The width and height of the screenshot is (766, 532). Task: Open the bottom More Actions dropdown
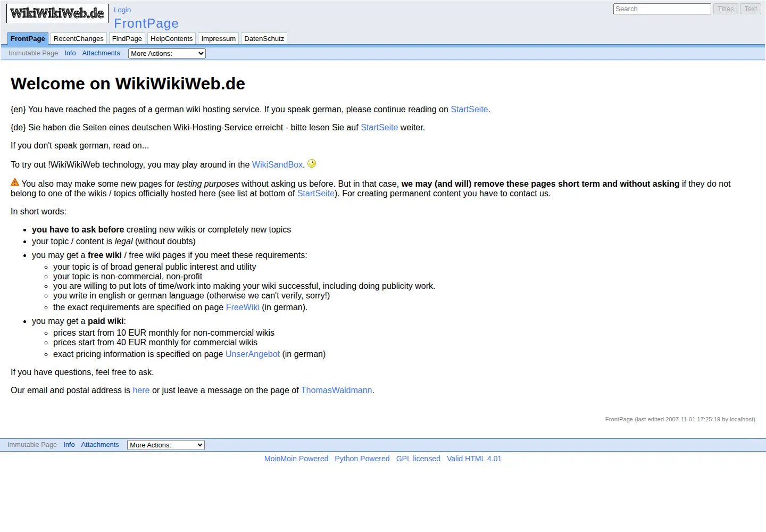coord(166,445)
